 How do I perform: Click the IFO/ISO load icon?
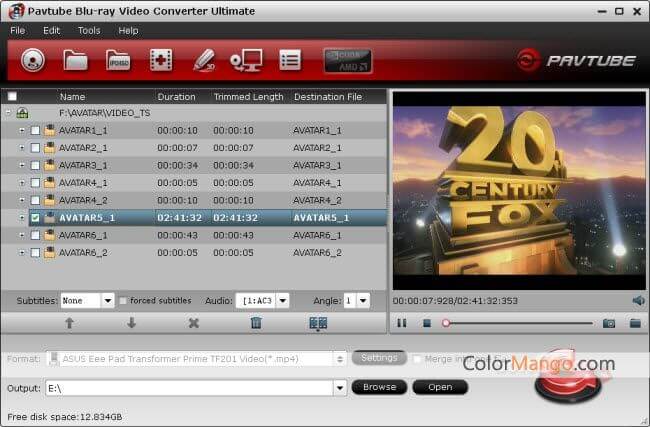(x=118, y=61)
